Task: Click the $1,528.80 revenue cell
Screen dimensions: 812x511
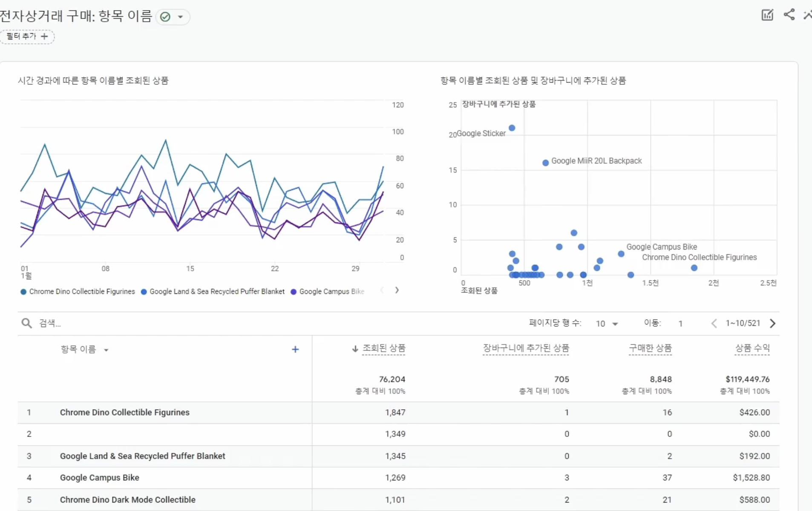Action: tap(751, 478)
